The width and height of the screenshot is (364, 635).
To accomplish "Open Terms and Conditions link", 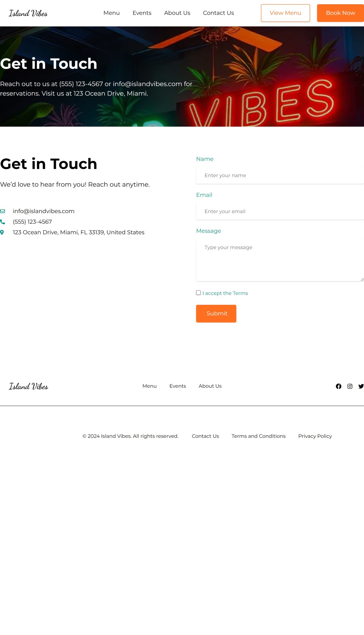I will click(x=259, y=436).
